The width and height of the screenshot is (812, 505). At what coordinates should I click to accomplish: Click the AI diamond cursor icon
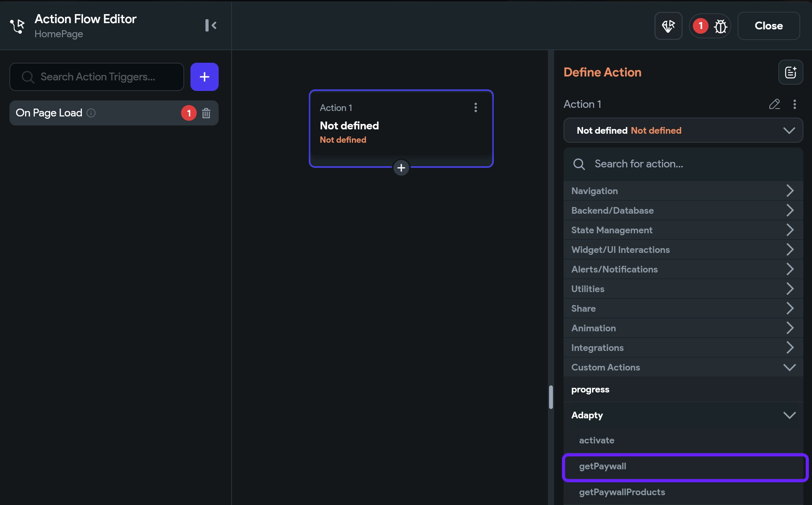(668, 26)
